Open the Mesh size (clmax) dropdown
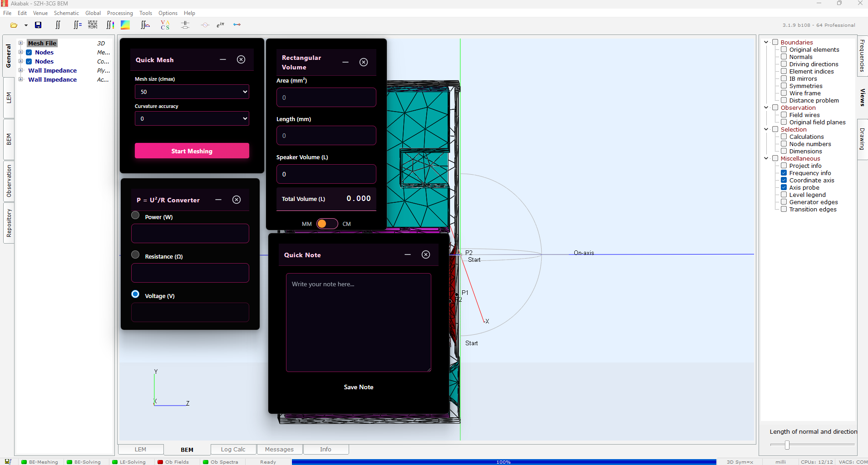The image size is (868, 465). click(x=192, y=92)
